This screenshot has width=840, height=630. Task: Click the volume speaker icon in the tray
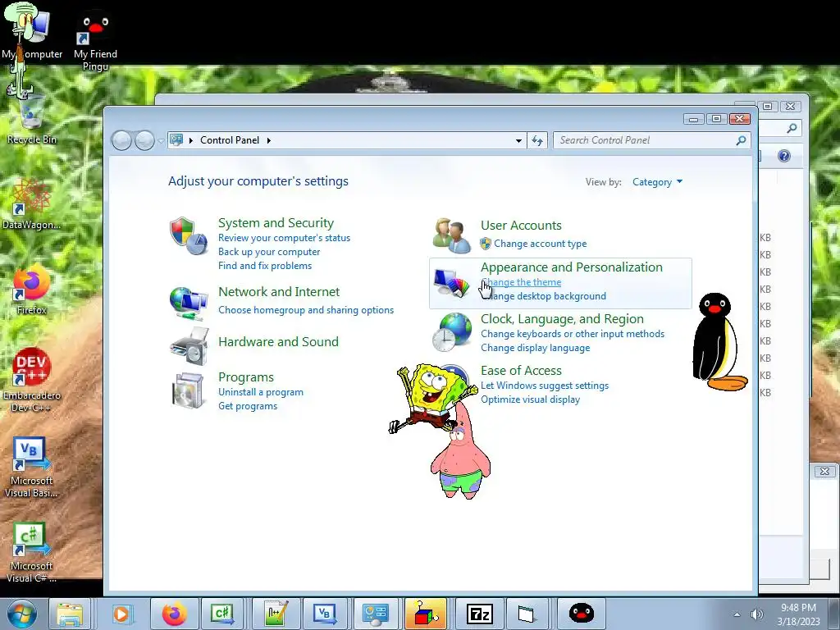[757, 614]
